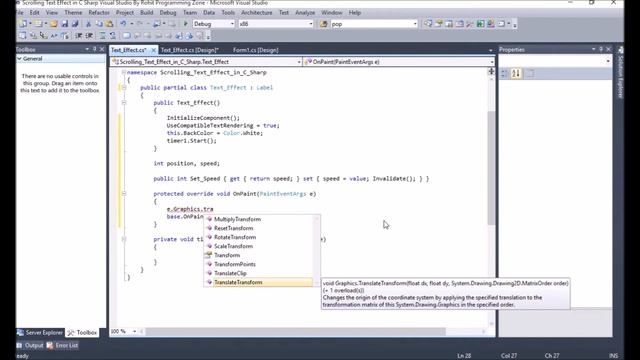Click the Increase Indent icon
This screenshot has width=640, height=360.
89,36
